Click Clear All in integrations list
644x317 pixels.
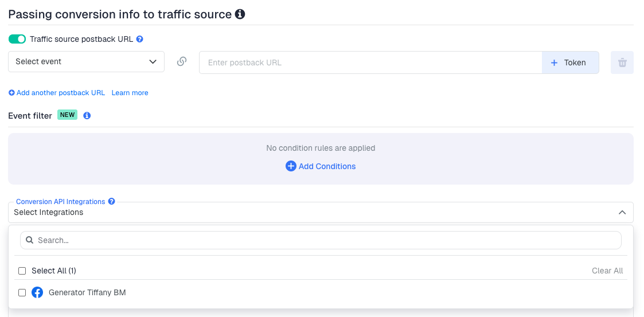(x=607, y=271)
